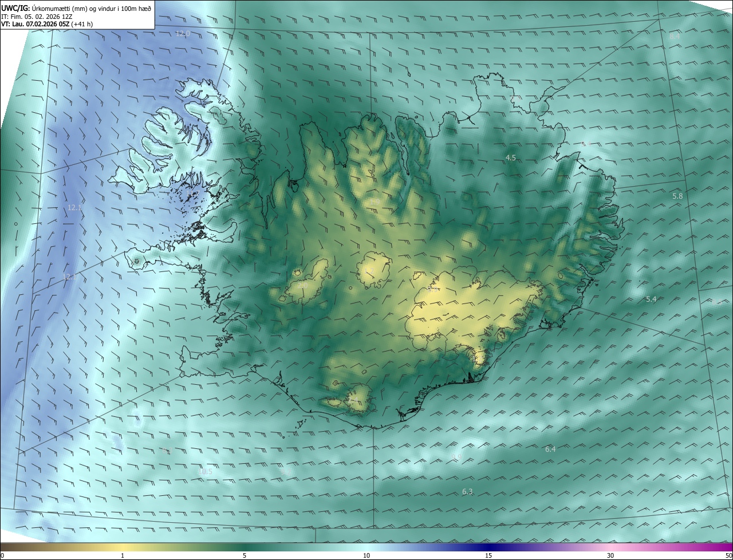The image size is (733, 560).
Task: Click the 5 tick label on the color scale
Action: [245, 555]
